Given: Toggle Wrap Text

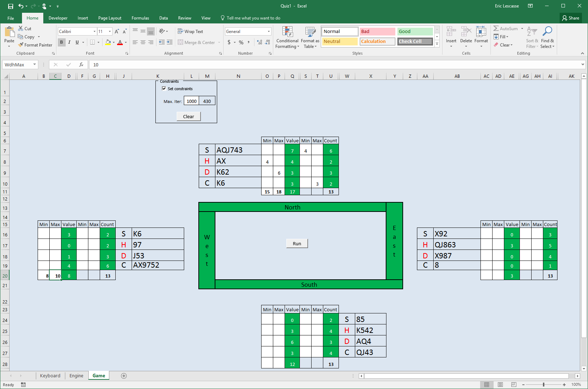Looking at the screenshot, I should click(x=190, y=31).
